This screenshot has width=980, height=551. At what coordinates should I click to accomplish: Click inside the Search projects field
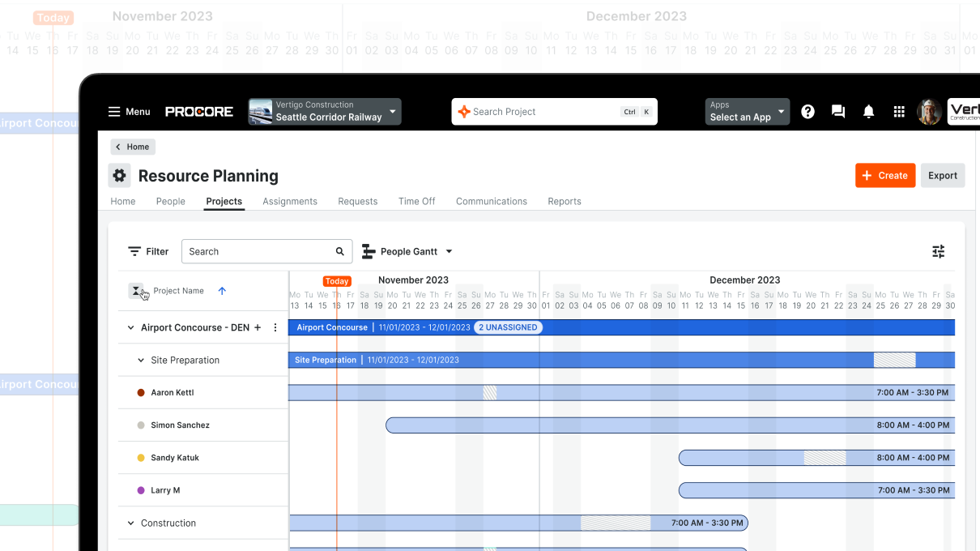tap(251, 251)
